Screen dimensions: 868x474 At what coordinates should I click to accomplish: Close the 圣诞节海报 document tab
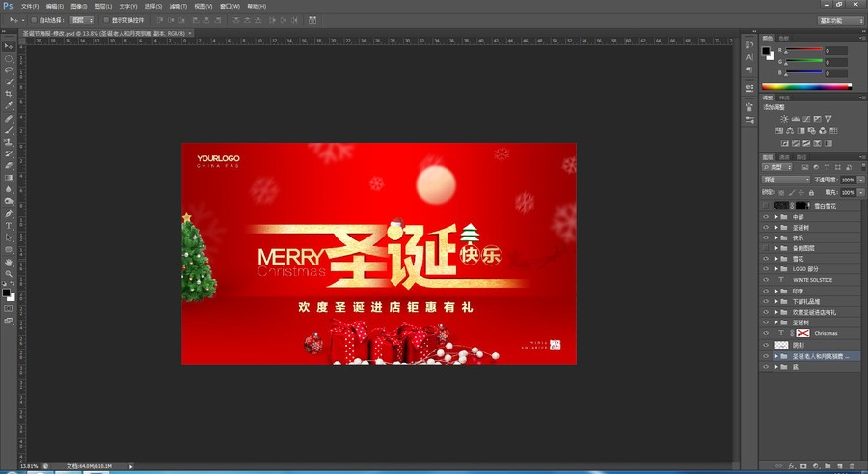tap(190, 33)
